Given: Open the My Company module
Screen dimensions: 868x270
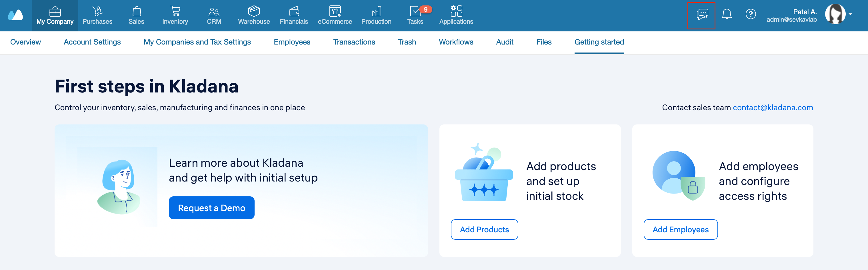Looking at the screenshot, I should pos(55,15).
